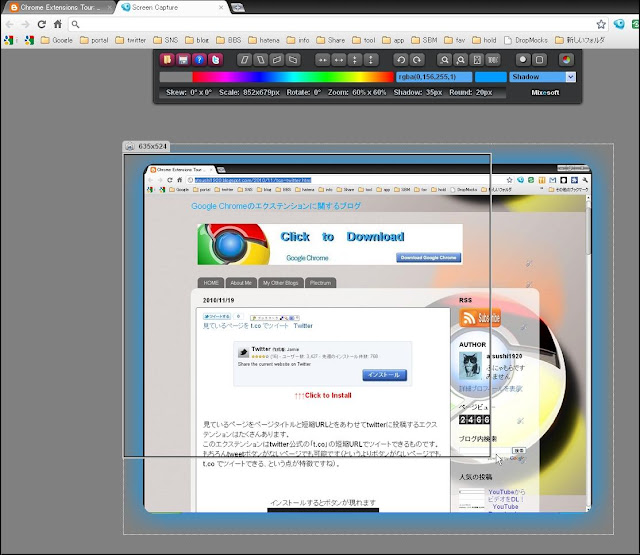Apply the upward vertical skew tool
The width and height of the screenshot is (640, 555).
277,60
